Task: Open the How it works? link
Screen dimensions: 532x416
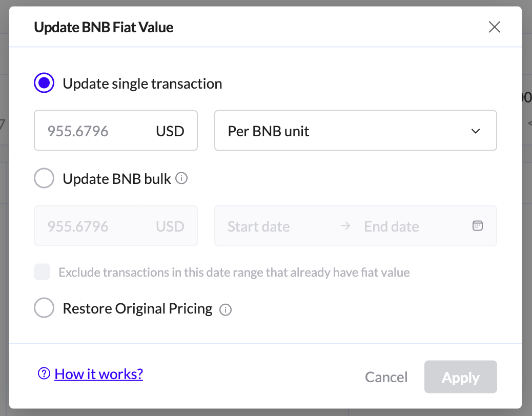Action: pyautogui.click(x=98, y=375)
